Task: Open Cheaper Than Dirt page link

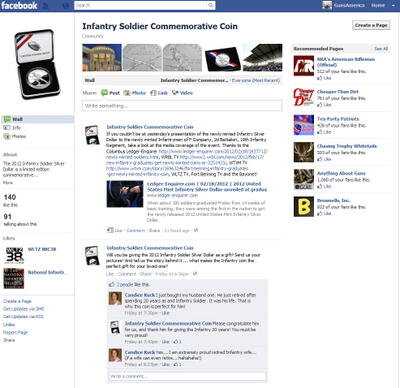Action: point(338,92)
